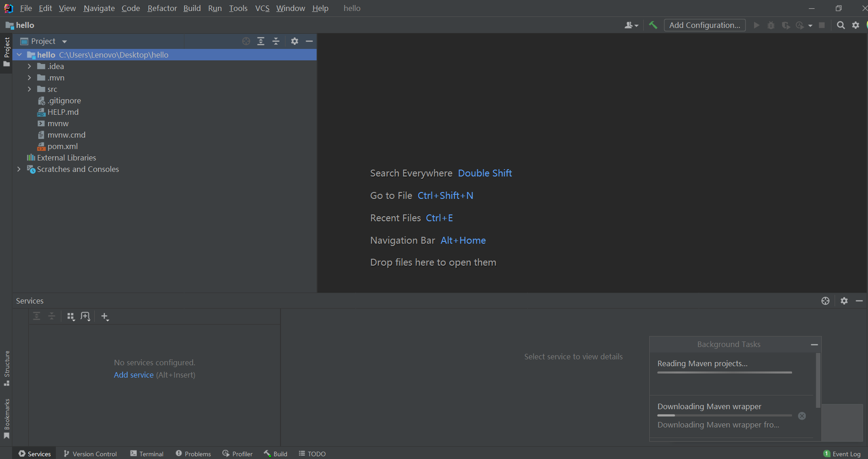Expand the src folder
Screen dimensions: 868x459
(x=29, y=89)
